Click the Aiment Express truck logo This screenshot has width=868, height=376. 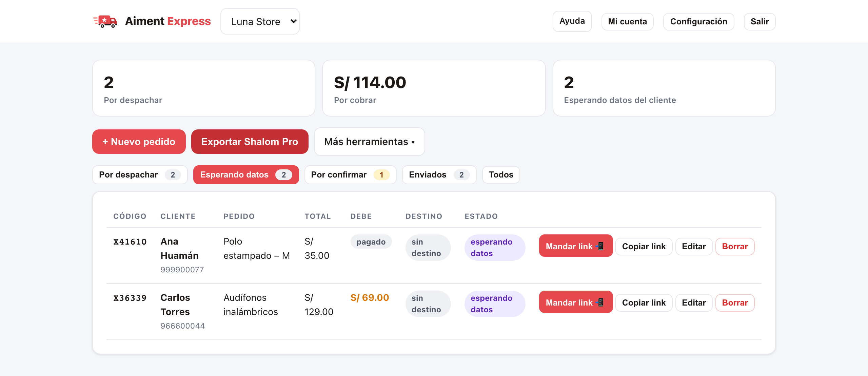coord(105,21)
